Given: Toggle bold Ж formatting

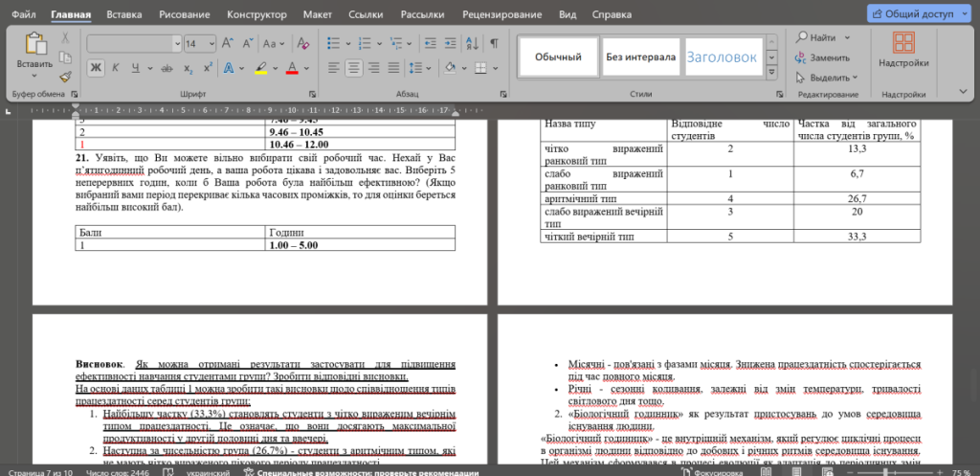Looking at the screenshot, I should click(x=96, y=67).
